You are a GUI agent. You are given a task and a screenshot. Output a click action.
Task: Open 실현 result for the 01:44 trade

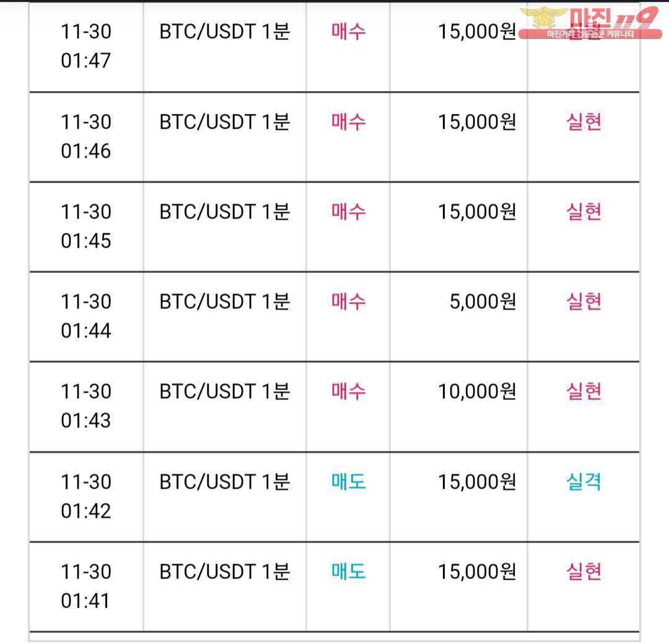tap(584, 302)
